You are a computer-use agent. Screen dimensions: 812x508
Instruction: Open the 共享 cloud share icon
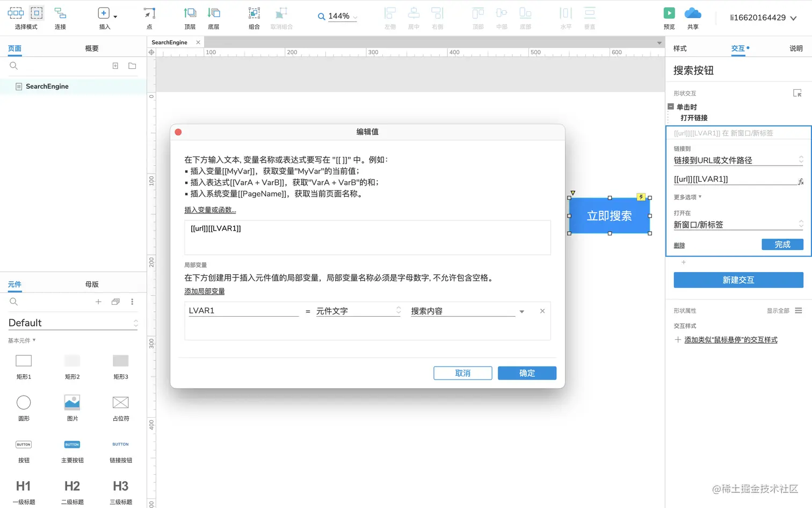[693, 13]
